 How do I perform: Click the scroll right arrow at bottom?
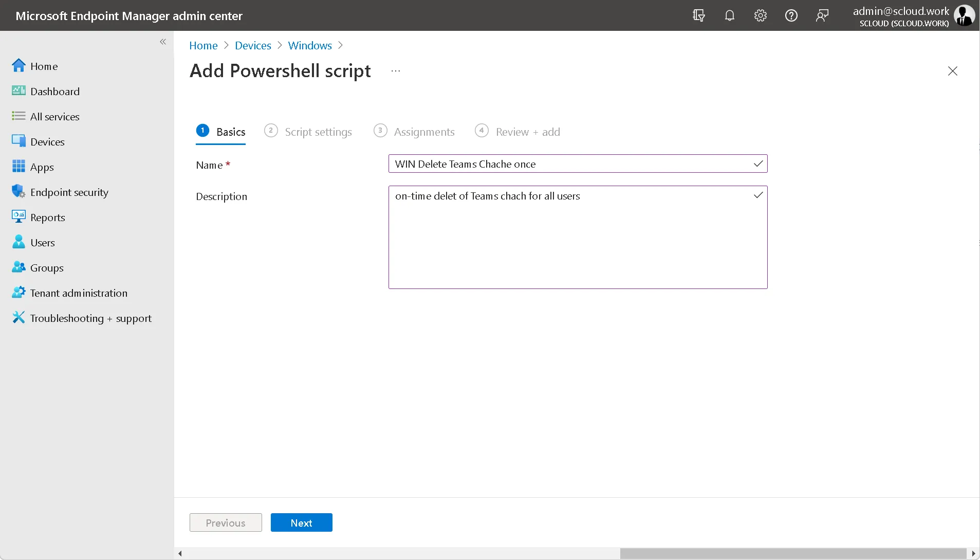973,553
